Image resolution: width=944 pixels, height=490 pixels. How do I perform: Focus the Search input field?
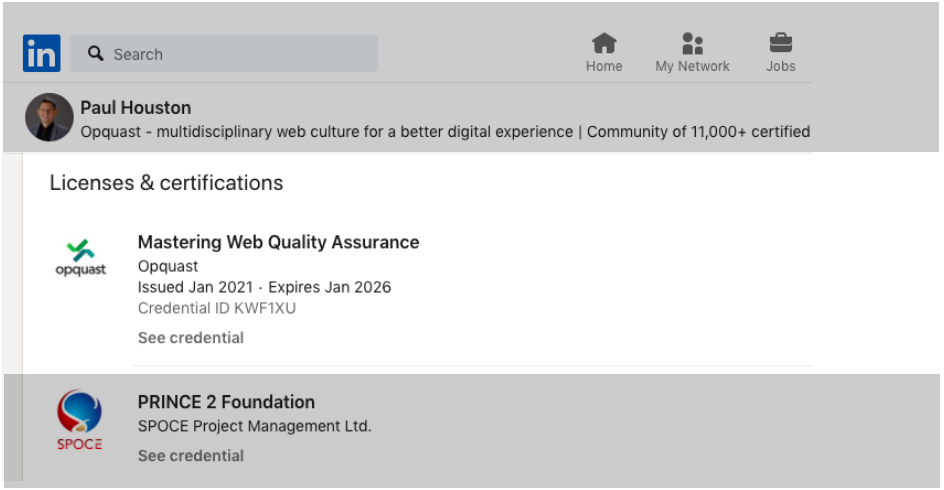point(224,54)
